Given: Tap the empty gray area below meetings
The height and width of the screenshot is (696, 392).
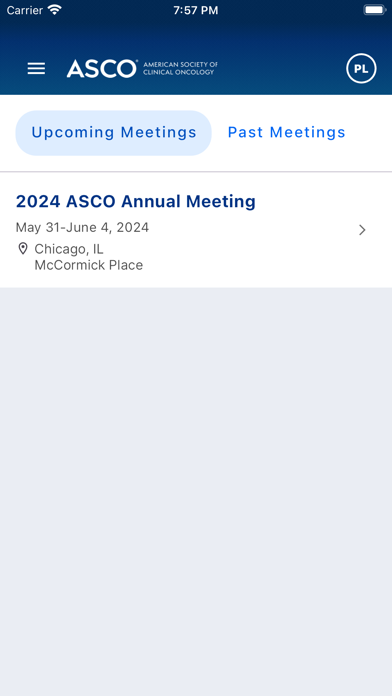Looking at the screenshot, I should click(196, 488).
